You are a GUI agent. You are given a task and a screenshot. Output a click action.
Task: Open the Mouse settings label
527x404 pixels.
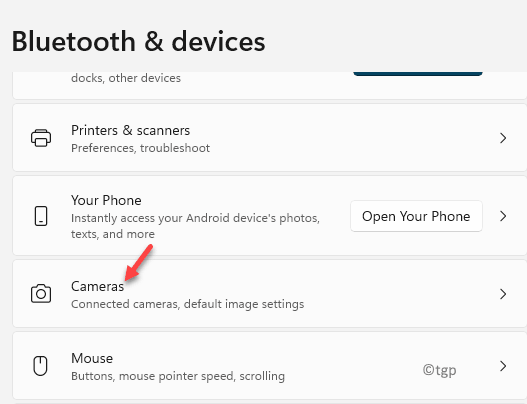click(92, 358)
